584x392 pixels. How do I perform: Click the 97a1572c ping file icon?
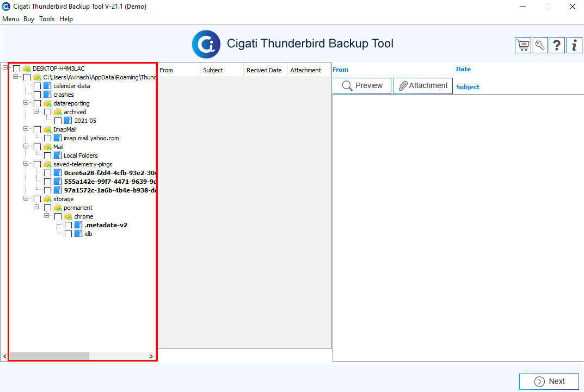58,190
